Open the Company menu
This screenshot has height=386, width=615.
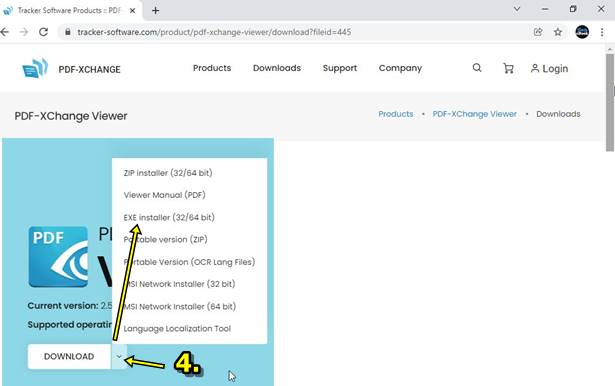coord(400,68)
